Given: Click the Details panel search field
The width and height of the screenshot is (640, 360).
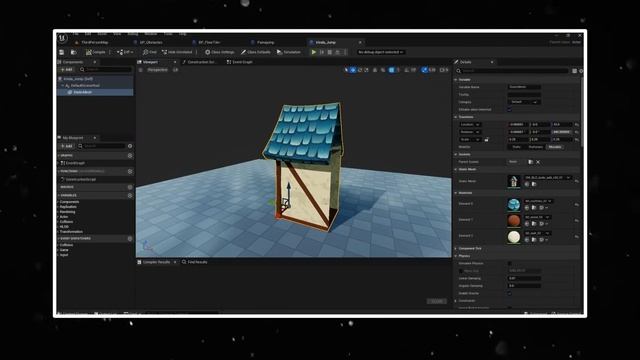Looking at the screenshot, I should [512, 71].
